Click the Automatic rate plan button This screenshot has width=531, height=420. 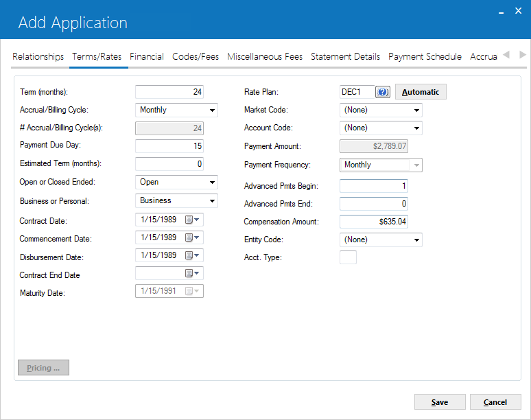click(421, 92)
